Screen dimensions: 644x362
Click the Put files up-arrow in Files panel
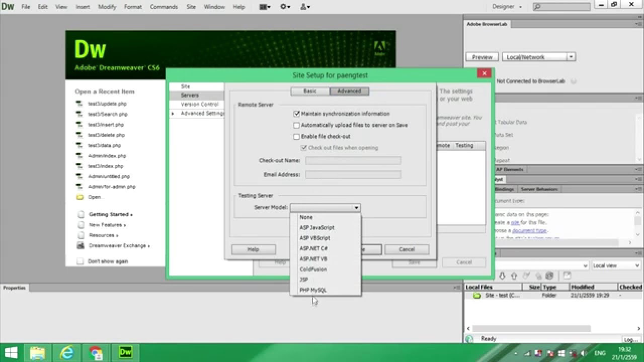[514, 276]
